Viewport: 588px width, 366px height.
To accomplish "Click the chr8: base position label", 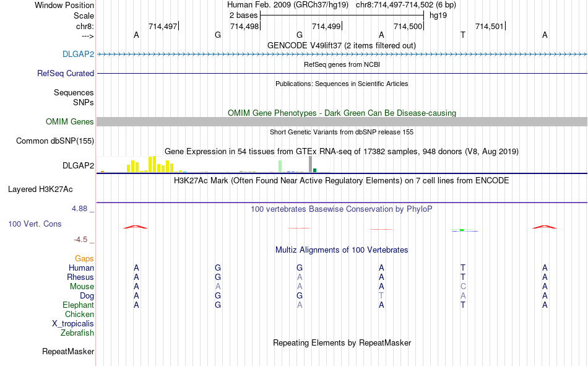I will click(85, 26).
